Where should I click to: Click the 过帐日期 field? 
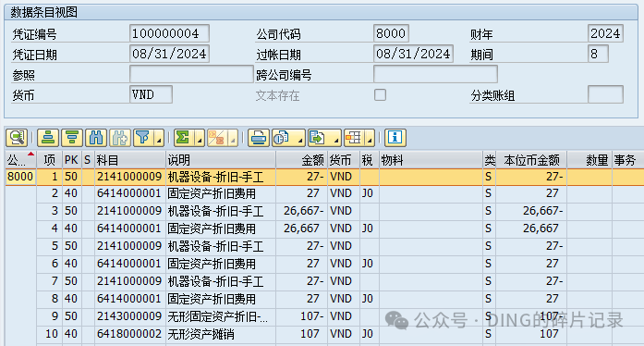click(x=413, y=54)
